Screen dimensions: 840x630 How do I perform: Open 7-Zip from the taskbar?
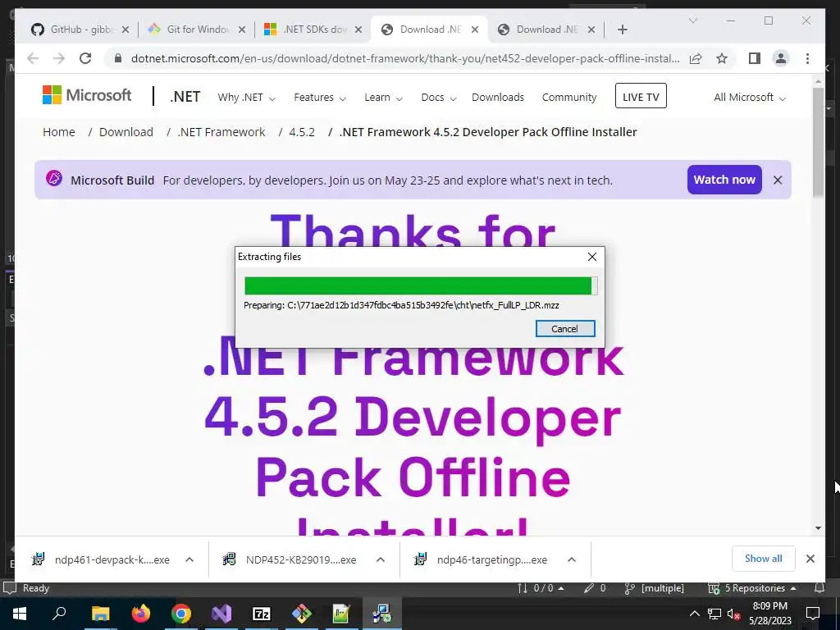[x=262, y=614]
